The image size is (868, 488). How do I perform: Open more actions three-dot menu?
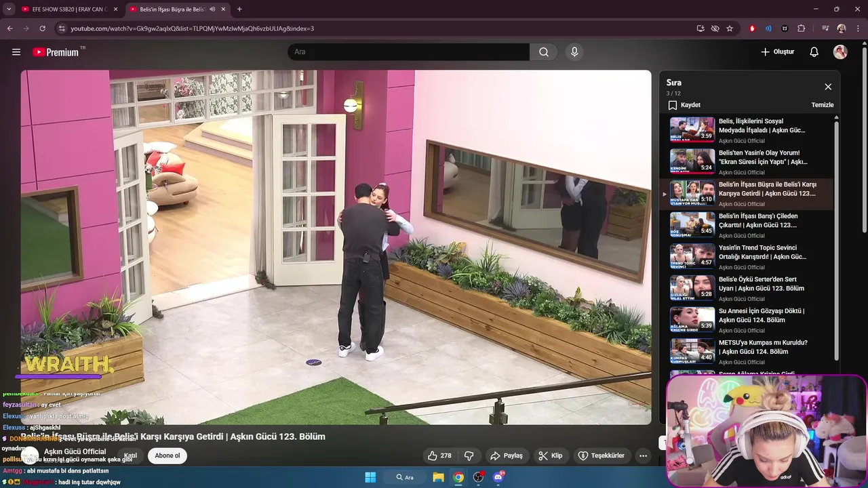tap(643, 455)
